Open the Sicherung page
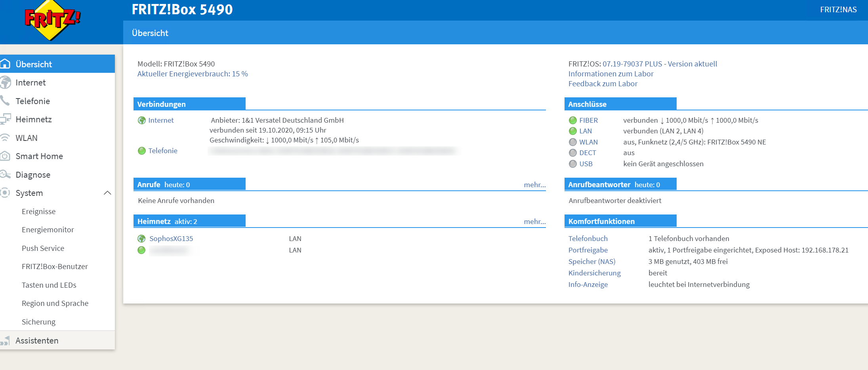 coord(39,322)
